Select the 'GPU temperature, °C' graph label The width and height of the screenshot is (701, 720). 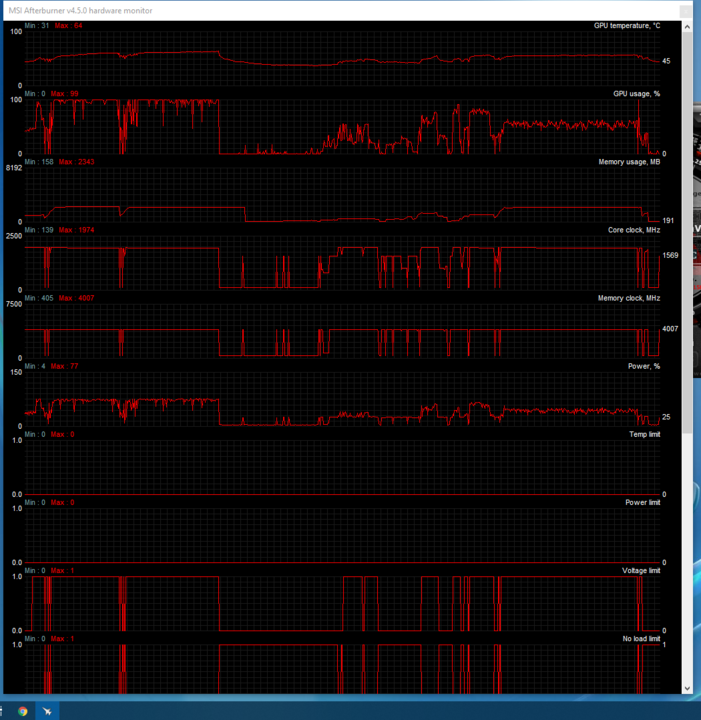point(627,26)
